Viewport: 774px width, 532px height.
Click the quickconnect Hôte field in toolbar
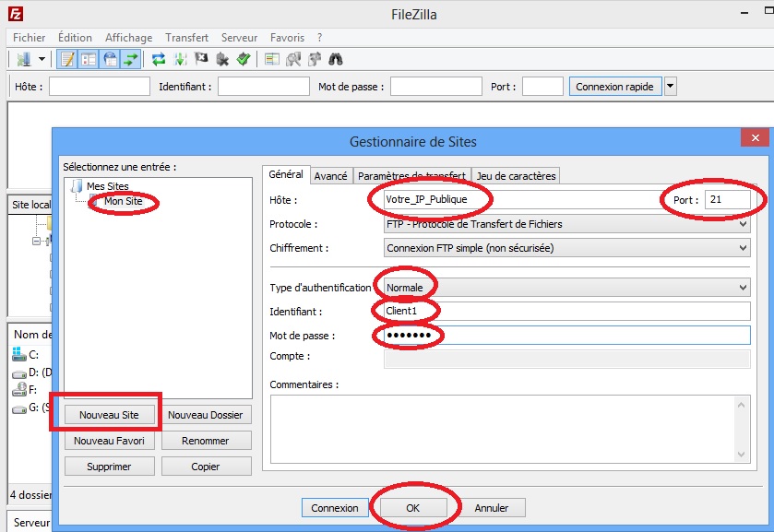[100, 87]
